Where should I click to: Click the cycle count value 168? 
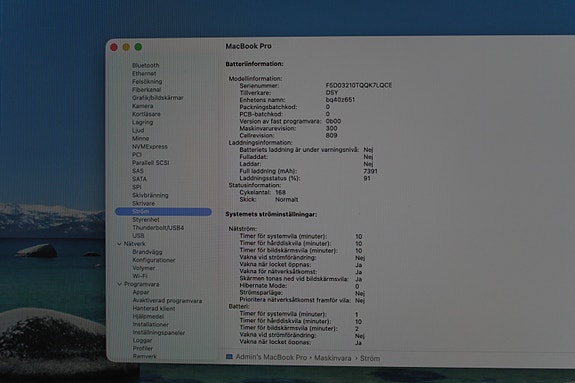[280, 192]
